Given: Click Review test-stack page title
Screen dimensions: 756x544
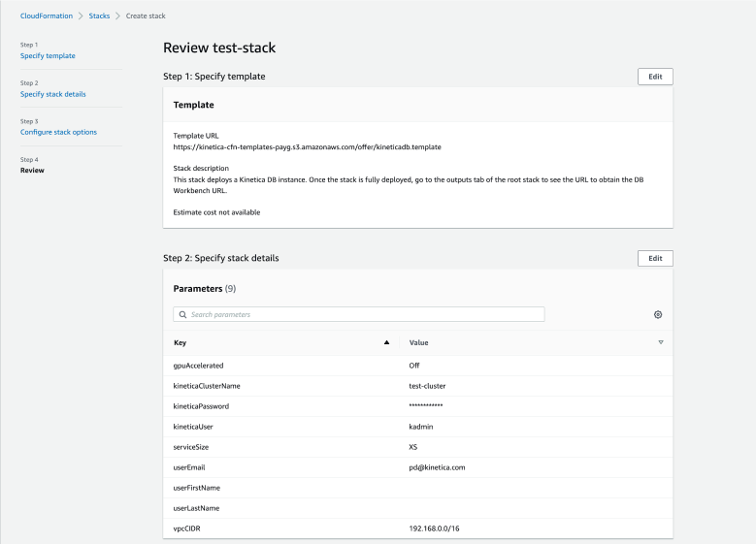Looking at the screenshot, I should coord(219,48).
